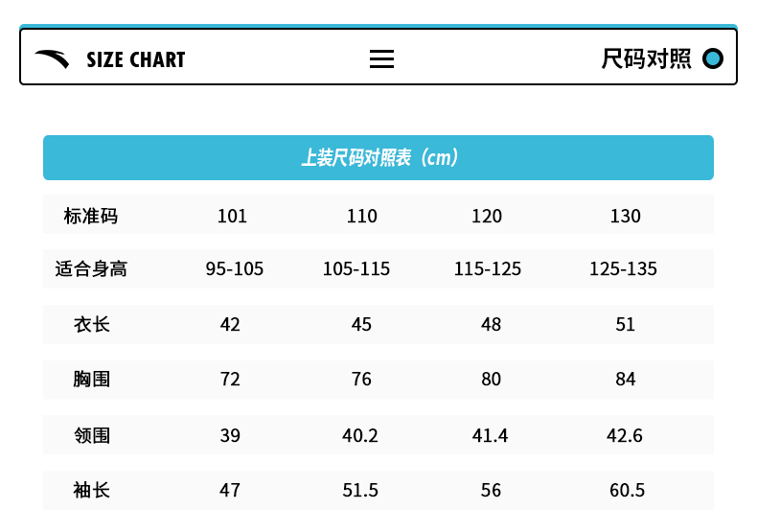The height and width of the screenshot is (532, 757).
Task: Select the 衣长 row label
Action: [91, 324]
